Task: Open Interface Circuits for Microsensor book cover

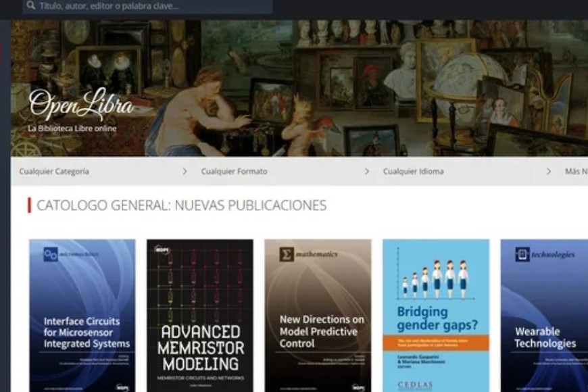Action: 82,316
